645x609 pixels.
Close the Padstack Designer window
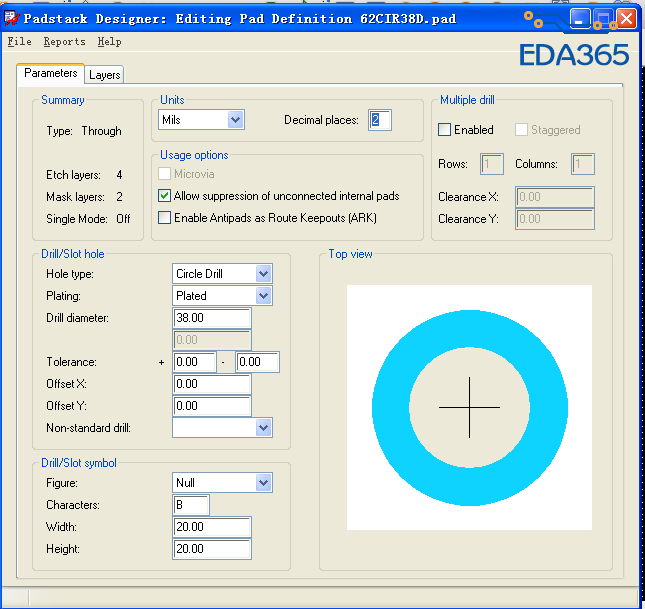pos(626,19)
